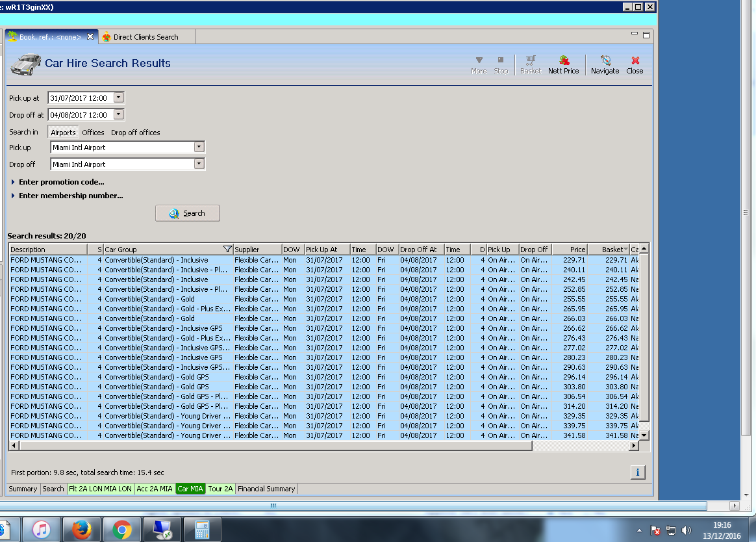This screenshot has width=756, height=542.
Task: Open the Drop off at date dropdown
Action: (x=119, y=114)
